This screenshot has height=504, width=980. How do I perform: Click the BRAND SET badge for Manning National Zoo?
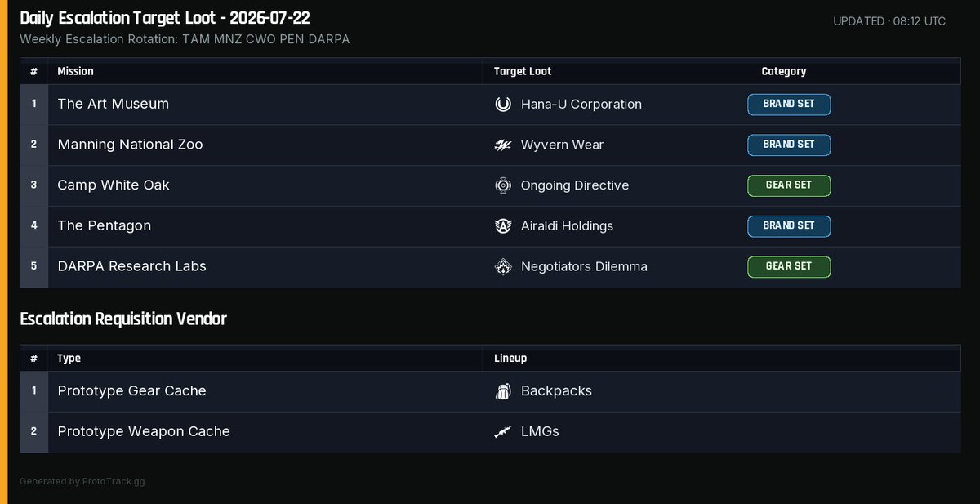click(789, 145)
